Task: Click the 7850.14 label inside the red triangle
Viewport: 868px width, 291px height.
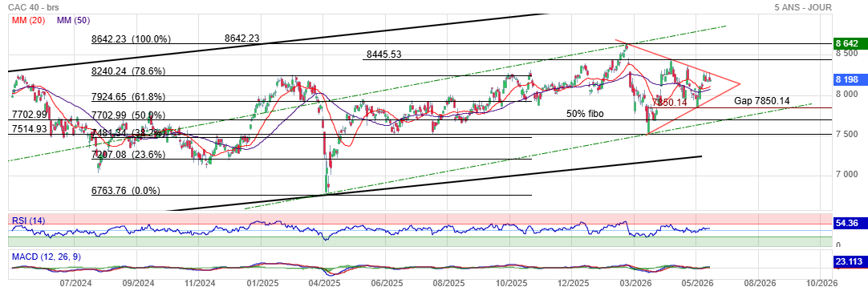Action: (670, 103)
